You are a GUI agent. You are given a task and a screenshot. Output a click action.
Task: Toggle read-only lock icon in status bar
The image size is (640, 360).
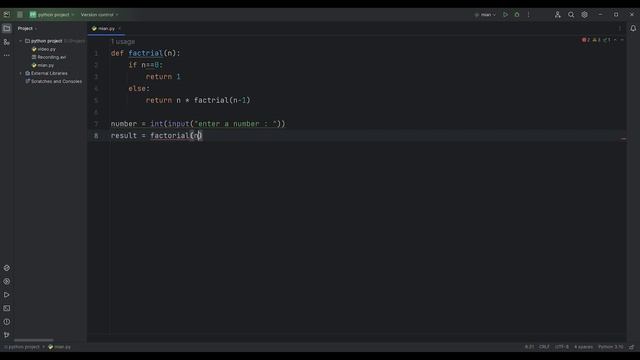click(x=632, y=347)
